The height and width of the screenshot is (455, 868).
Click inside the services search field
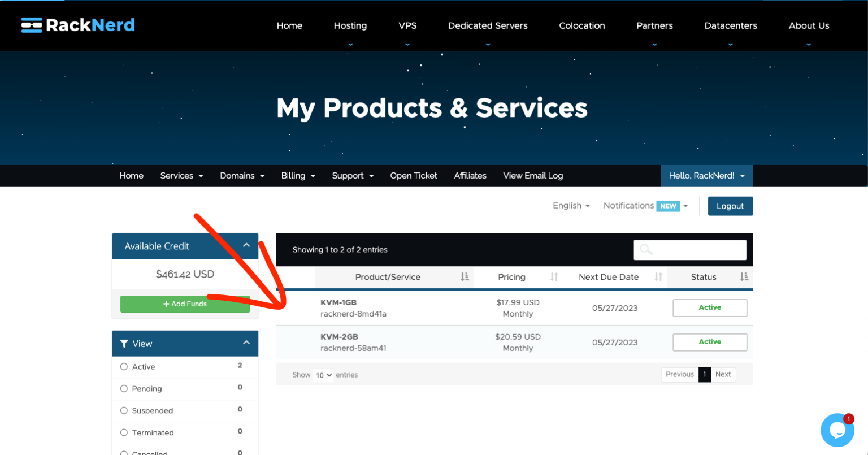tap(695, 249)
